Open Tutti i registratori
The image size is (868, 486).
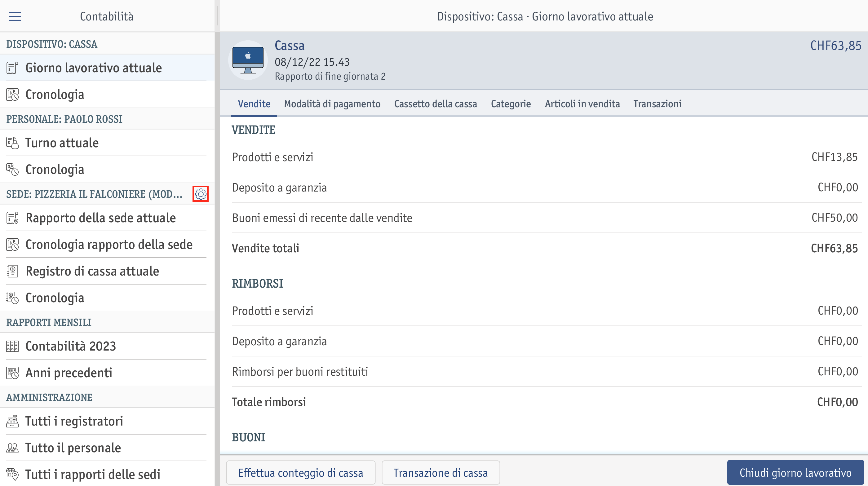click(x=107, y=421)
